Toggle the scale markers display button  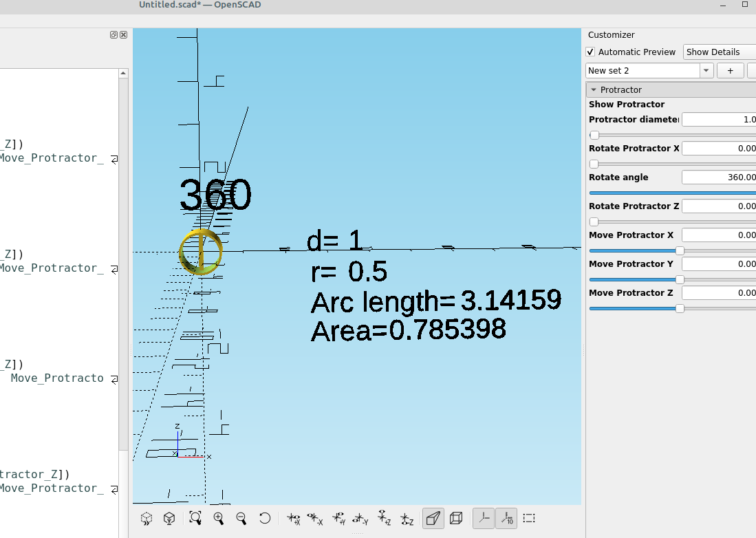point(506,518)
